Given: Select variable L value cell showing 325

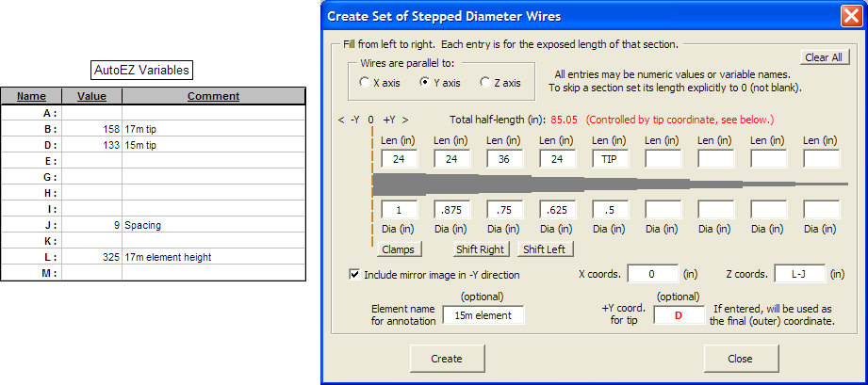Looking at the screenshot, I should point(91,257).
